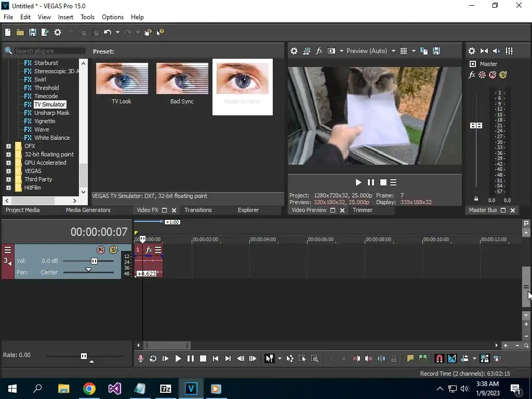The width and height of the screenshot is (532, 399).
Task: Select the Zoom Edit tool
Action: 314,358
